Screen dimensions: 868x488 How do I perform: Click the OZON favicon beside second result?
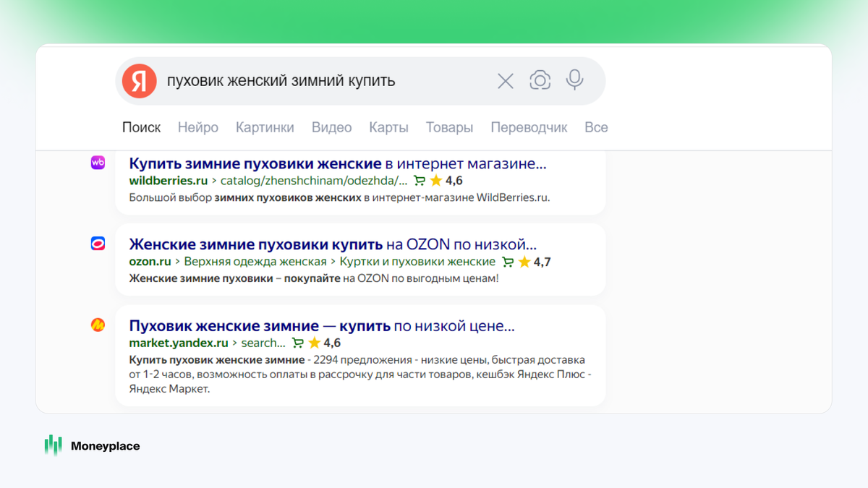pos(98,244)
